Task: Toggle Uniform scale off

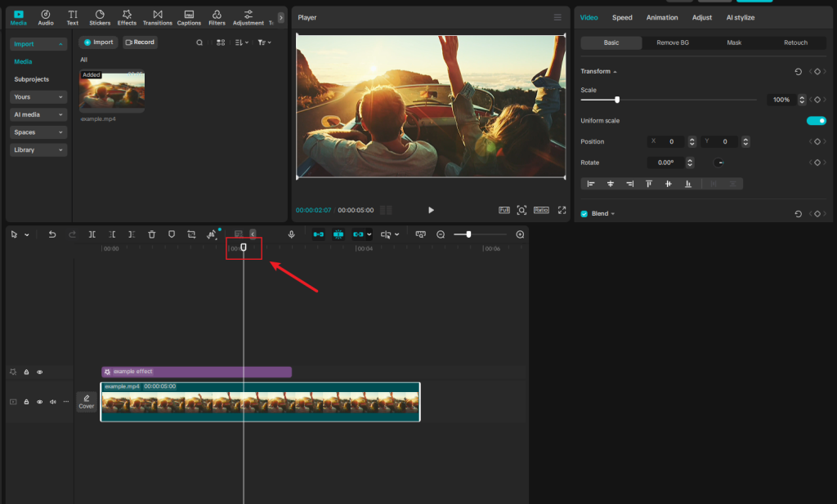Action: click(816, 120)
